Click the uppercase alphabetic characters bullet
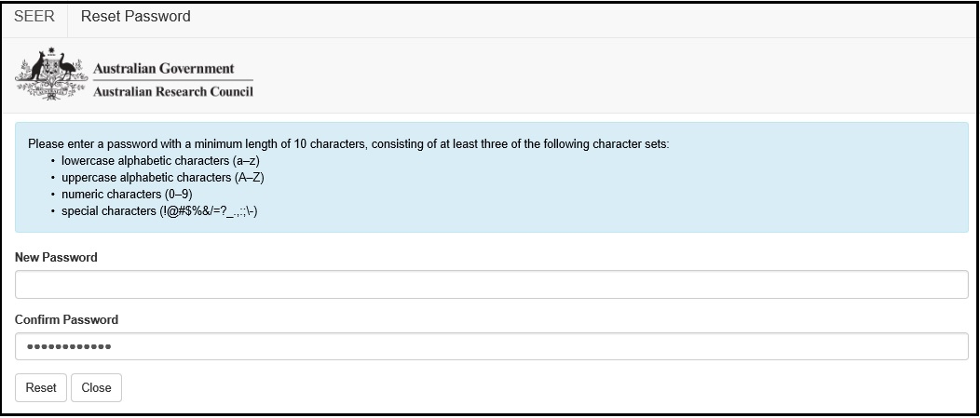The image size is (980, 418). [x=162, y=178]
